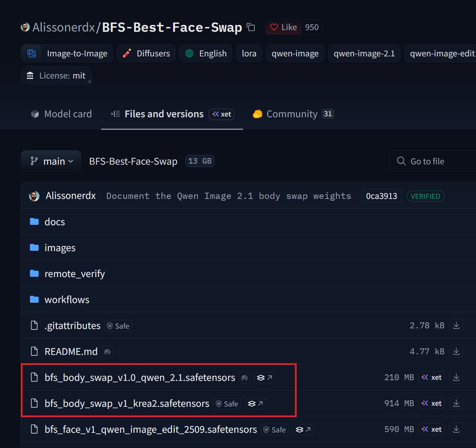Open Alissonerdx commit author link
This screenshot has height=448, width=476.
click(x=71, y=196)
